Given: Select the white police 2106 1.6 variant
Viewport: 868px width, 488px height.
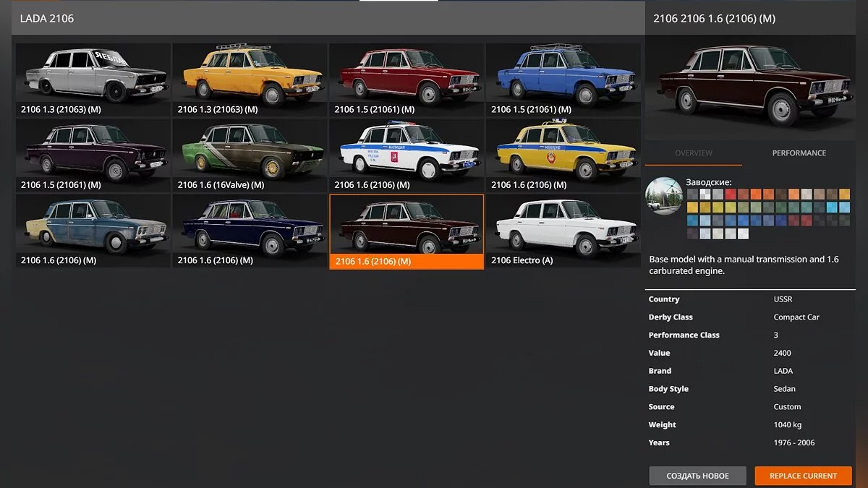Looking at the screenshot, I should coord(406,150).
